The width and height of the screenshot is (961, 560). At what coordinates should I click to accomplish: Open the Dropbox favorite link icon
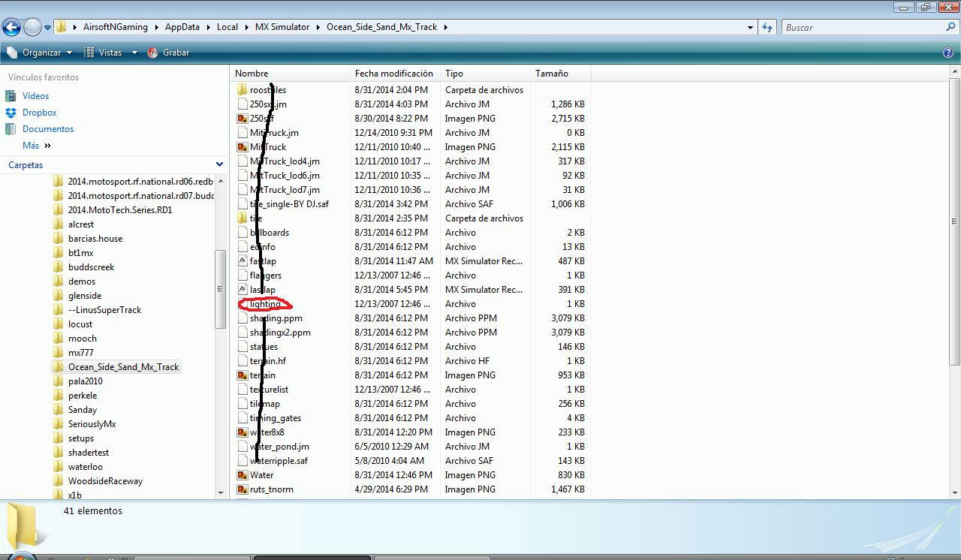(x=11, y=113)
